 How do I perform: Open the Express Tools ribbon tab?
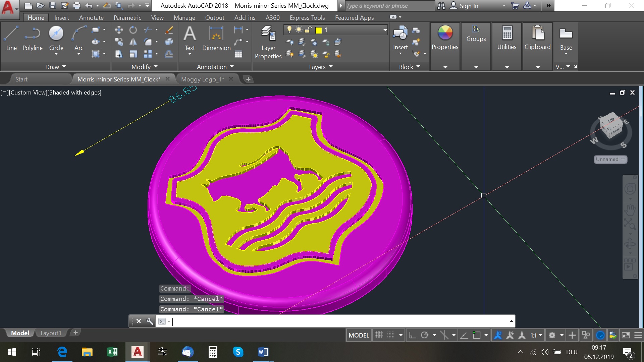[307, 18]
